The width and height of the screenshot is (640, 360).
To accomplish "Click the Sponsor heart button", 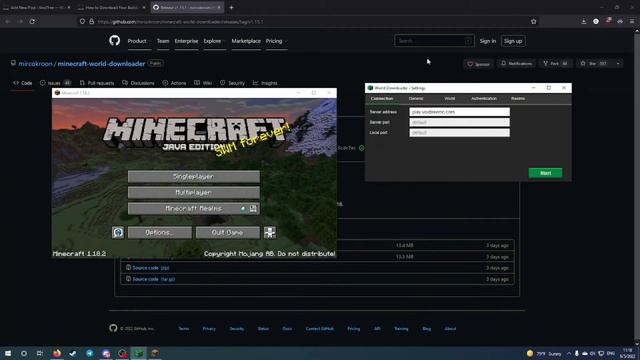I will click(x=478, y=64).
